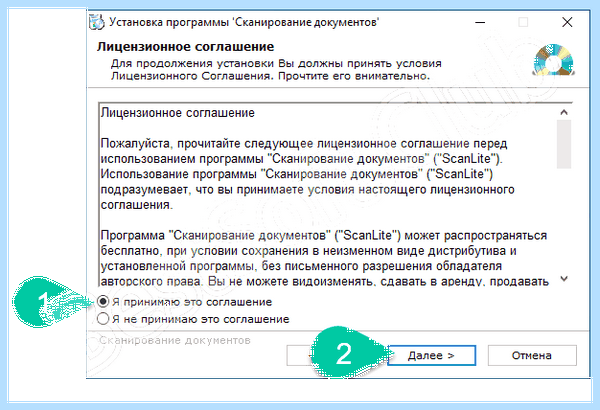Click the "Лицензионное соглашение" bold heading
The height and width of the screenshot is (410, 600).
click(x=186, y=47)
